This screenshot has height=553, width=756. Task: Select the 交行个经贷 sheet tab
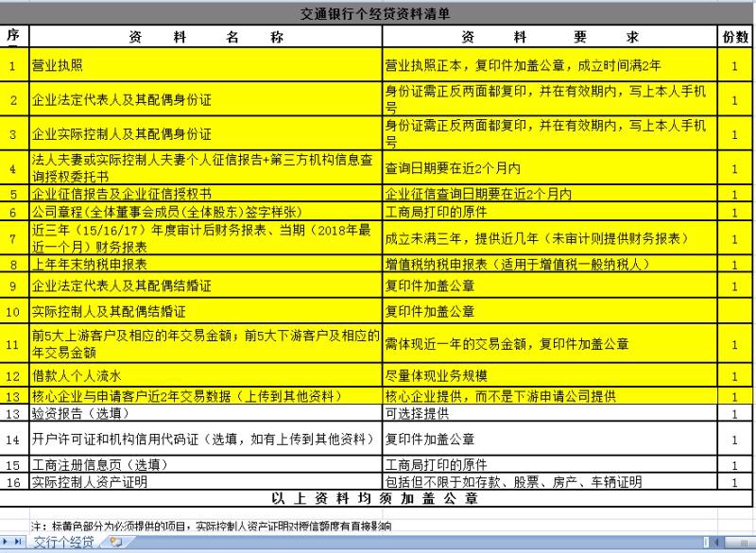click(x=63, y=542)
